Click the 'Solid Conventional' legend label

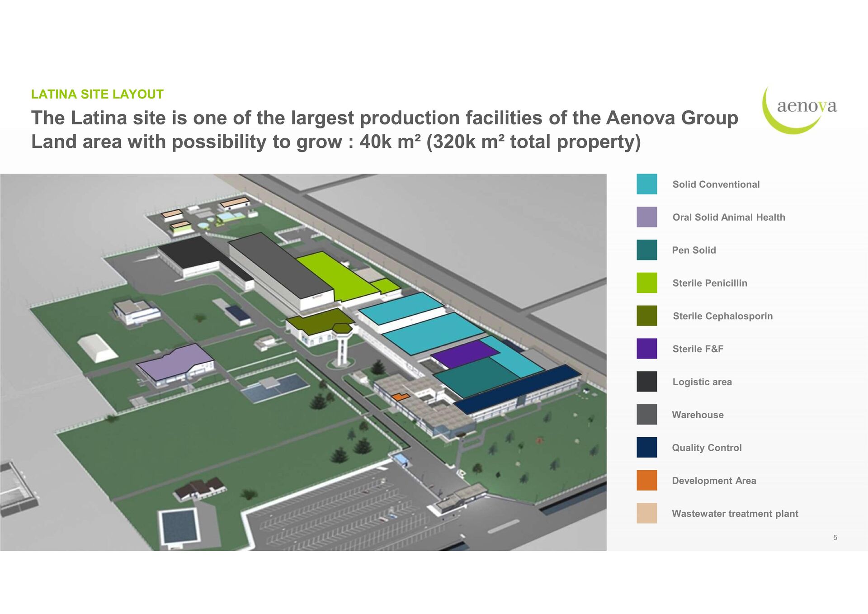click(716, 184)
